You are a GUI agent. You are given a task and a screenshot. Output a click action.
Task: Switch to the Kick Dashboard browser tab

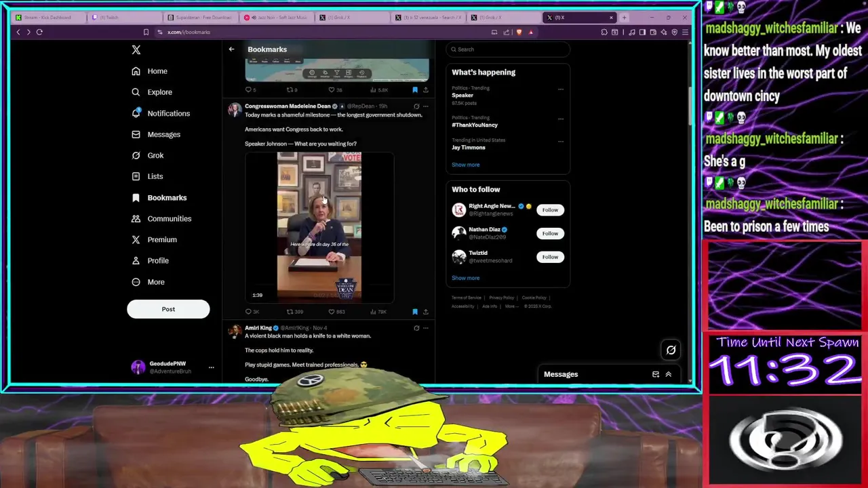coord(49,18)
